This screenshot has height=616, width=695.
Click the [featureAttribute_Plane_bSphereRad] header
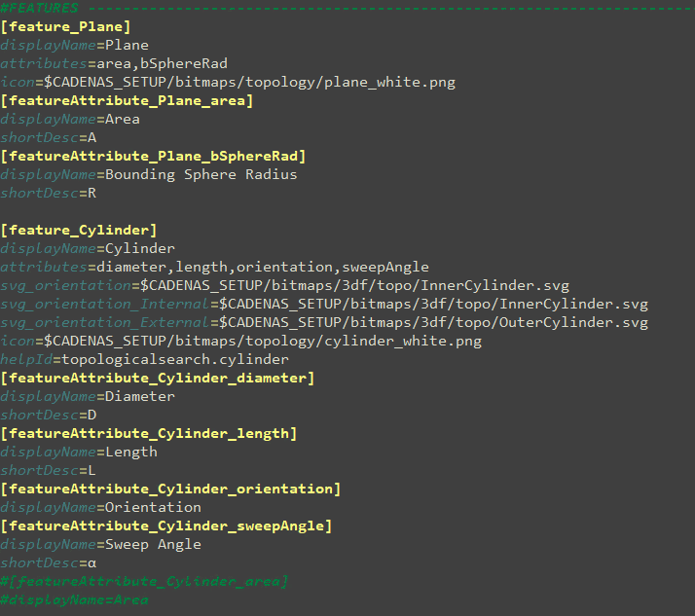[153, 157]
